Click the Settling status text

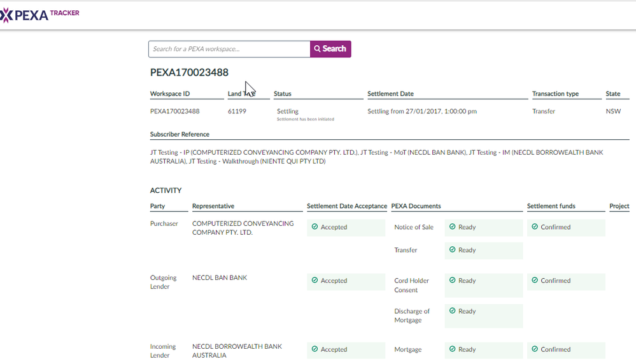pos(288,111)
